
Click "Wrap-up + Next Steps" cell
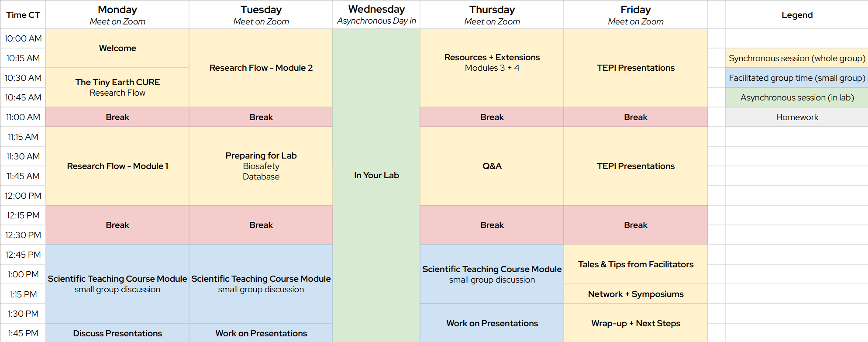[x=635, y=323]
